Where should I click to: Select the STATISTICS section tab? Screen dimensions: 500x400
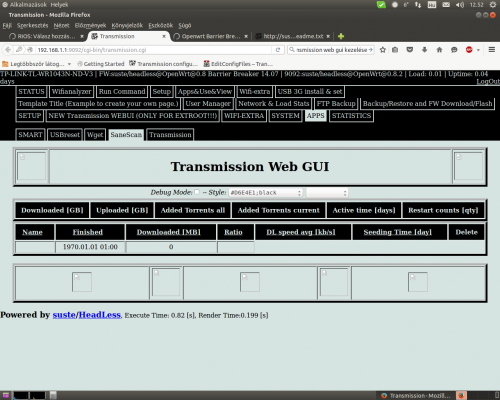(351, 116)
